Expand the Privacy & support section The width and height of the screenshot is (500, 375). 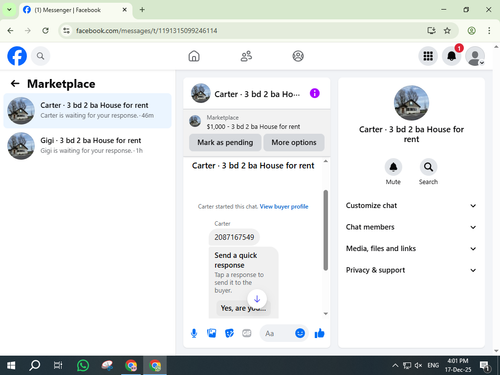click(x=411, y=270)
